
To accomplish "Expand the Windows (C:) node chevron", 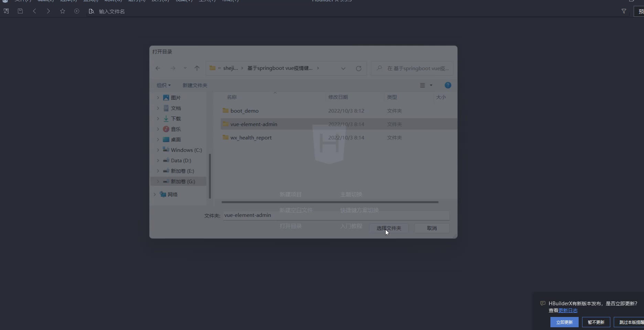I will (158, 150).
